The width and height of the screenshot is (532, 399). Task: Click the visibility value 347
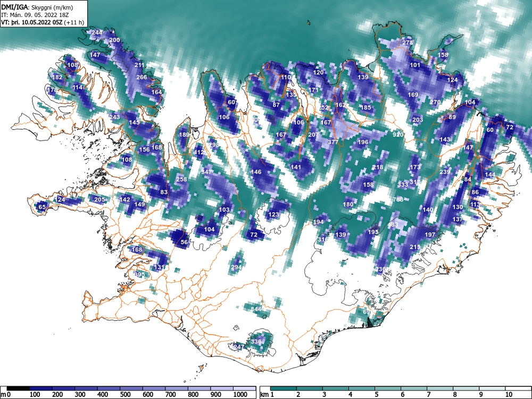[206, 172]
